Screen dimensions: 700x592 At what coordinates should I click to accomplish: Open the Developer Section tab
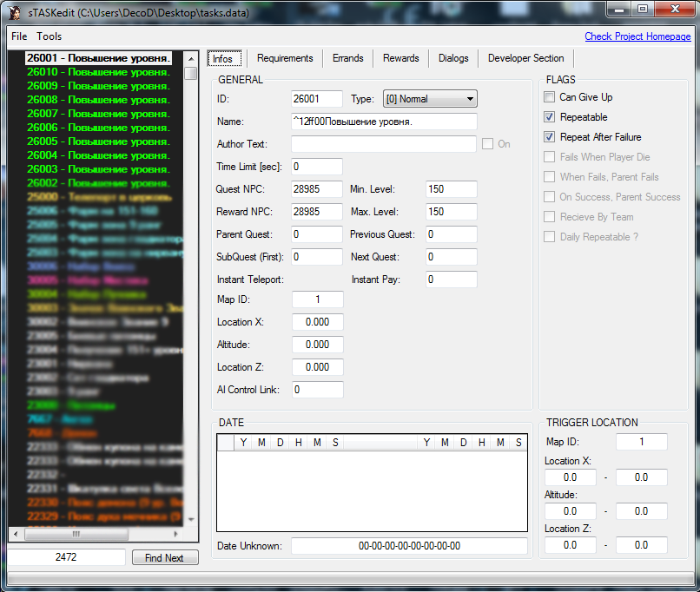coord(525,58)
